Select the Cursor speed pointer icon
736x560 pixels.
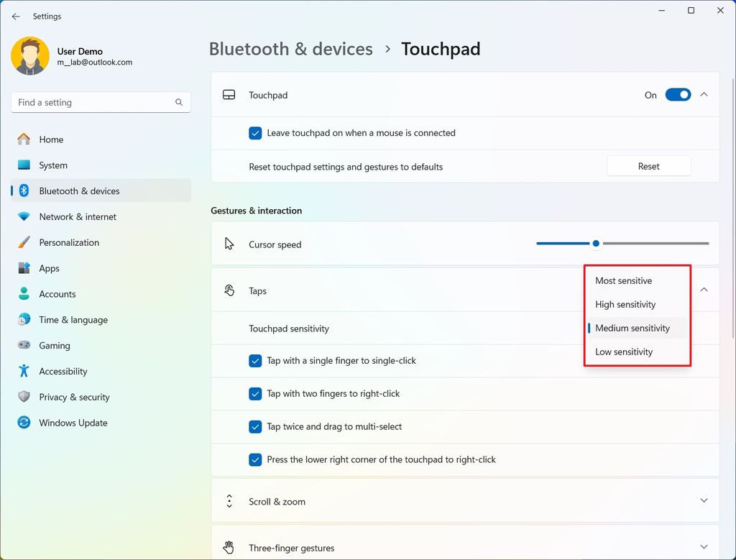(229, 244)
